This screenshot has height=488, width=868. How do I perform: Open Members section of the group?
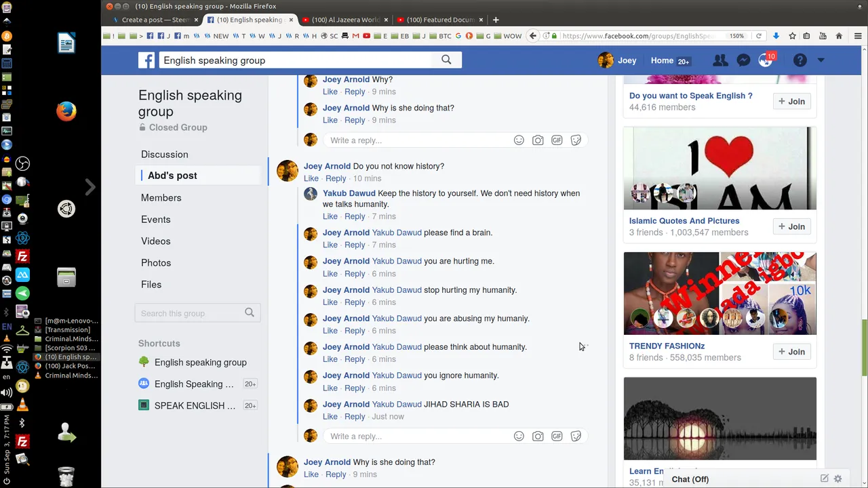(x=161, y=198)
